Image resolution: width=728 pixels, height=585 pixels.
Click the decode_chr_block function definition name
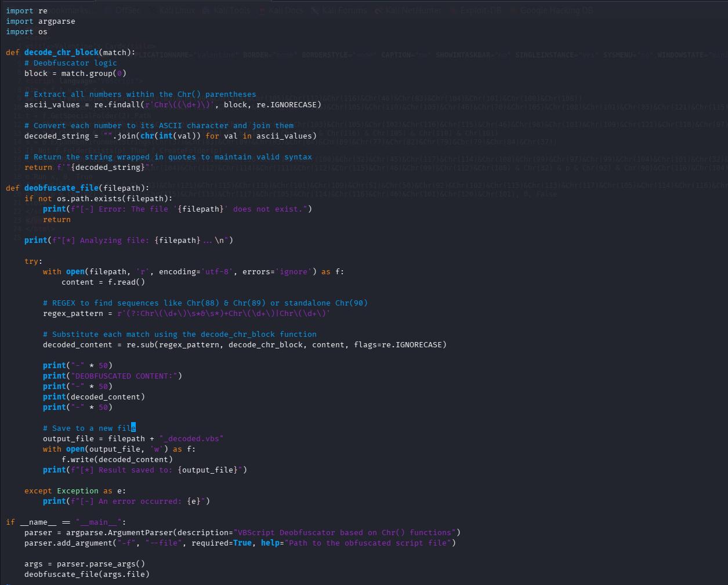click(x=61, y=53)
